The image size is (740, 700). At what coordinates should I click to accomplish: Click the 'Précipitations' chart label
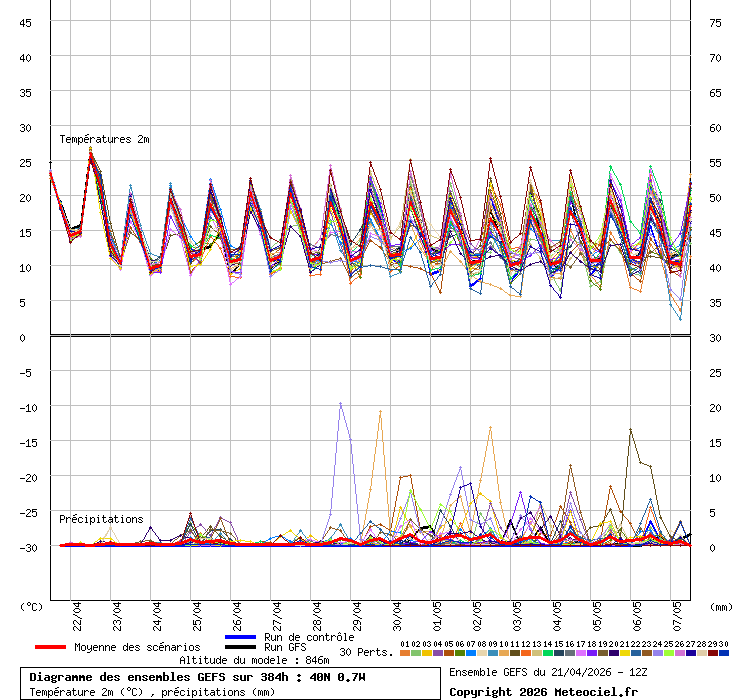(x=101, y=519)
